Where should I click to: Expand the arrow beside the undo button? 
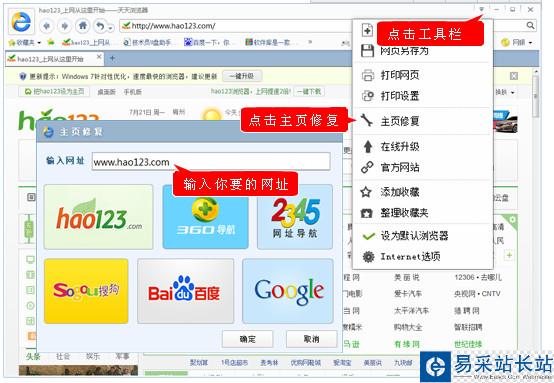tap(111, 28)
